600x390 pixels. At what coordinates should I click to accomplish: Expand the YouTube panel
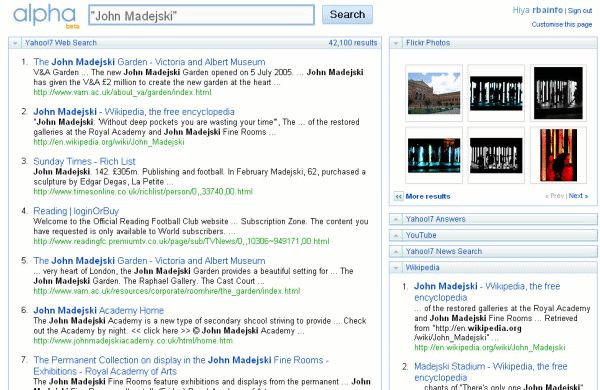pyautogui.click(x=396, y=235)
